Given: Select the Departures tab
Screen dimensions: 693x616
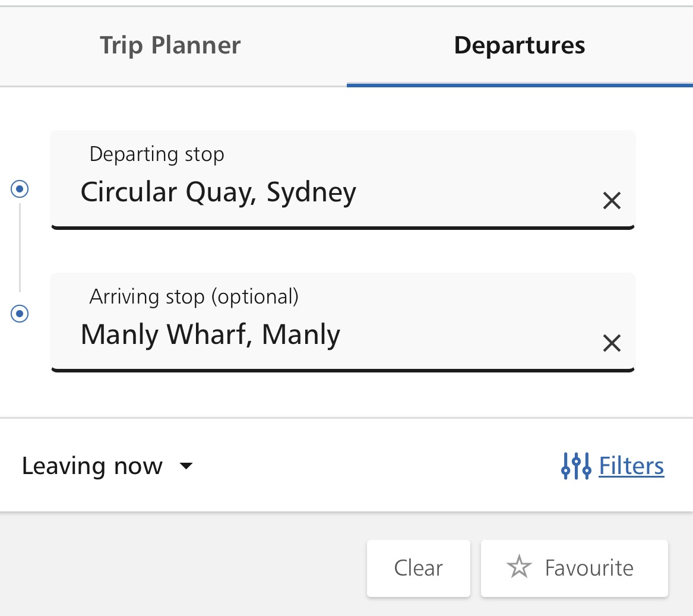Looking at the screenshot, I should pos(520,46).
